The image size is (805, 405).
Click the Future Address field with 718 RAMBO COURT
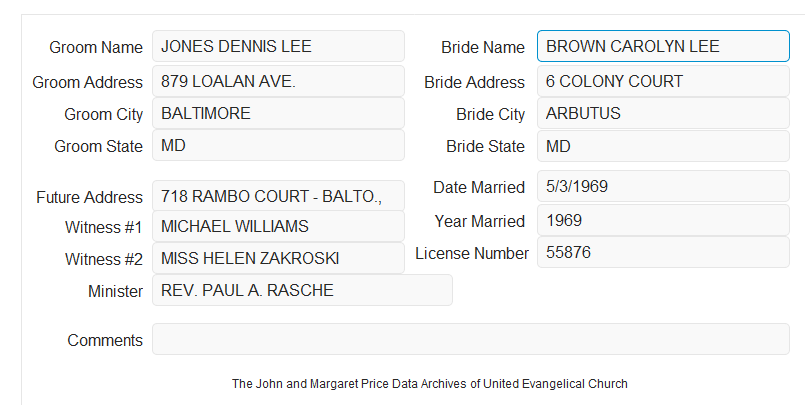click(278, 196)
